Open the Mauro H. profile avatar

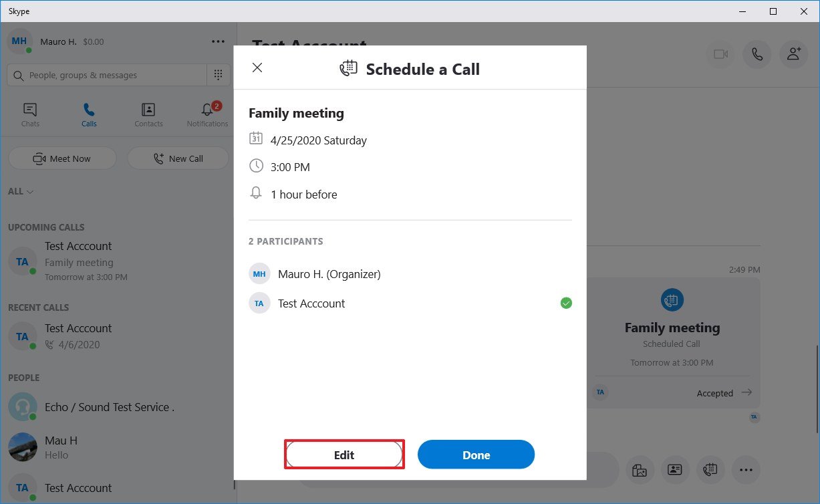coord(19,41)
